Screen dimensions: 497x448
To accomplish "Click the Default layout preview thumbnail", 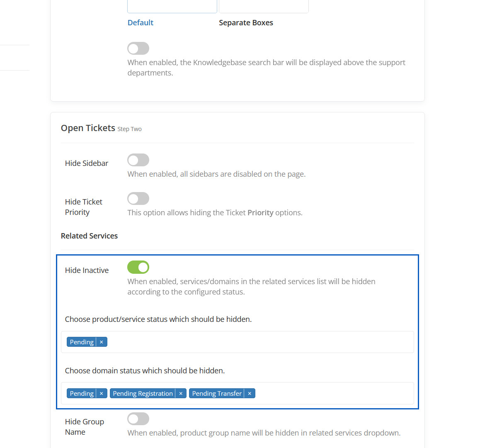I will pyautogui.click(x=172, y=6).
